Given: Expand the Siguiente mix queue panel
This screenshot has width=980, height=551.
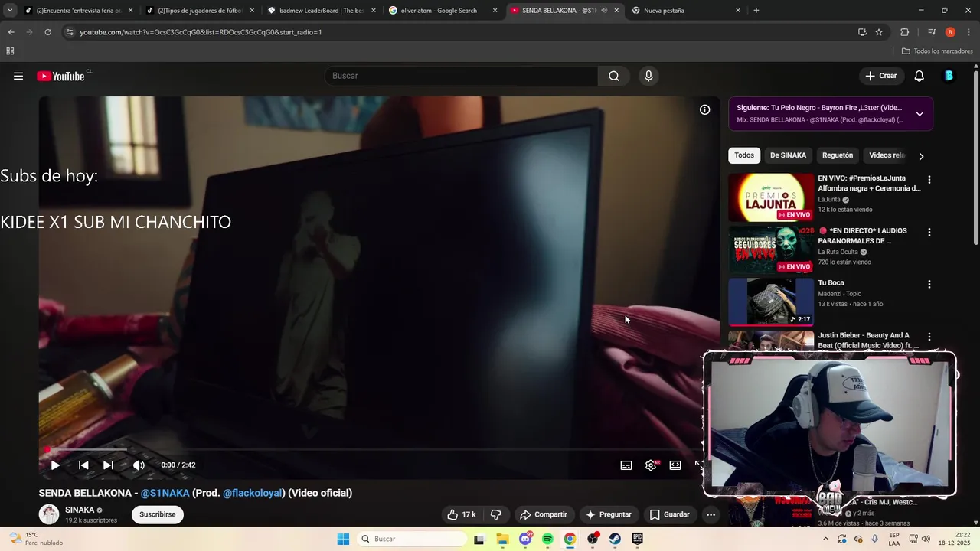Looking at the screenshot, I should (920, 114).
